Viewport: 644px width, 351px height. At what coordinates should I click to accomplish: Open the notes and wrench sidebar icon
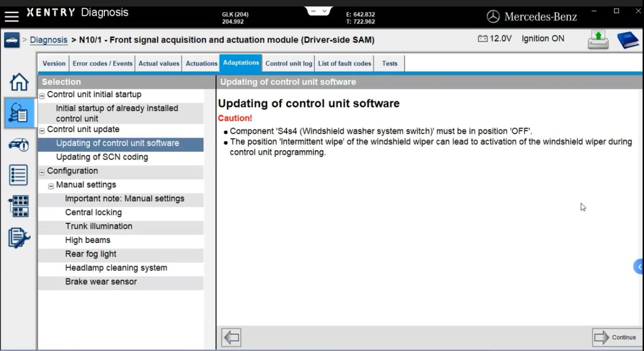[19, 238]
